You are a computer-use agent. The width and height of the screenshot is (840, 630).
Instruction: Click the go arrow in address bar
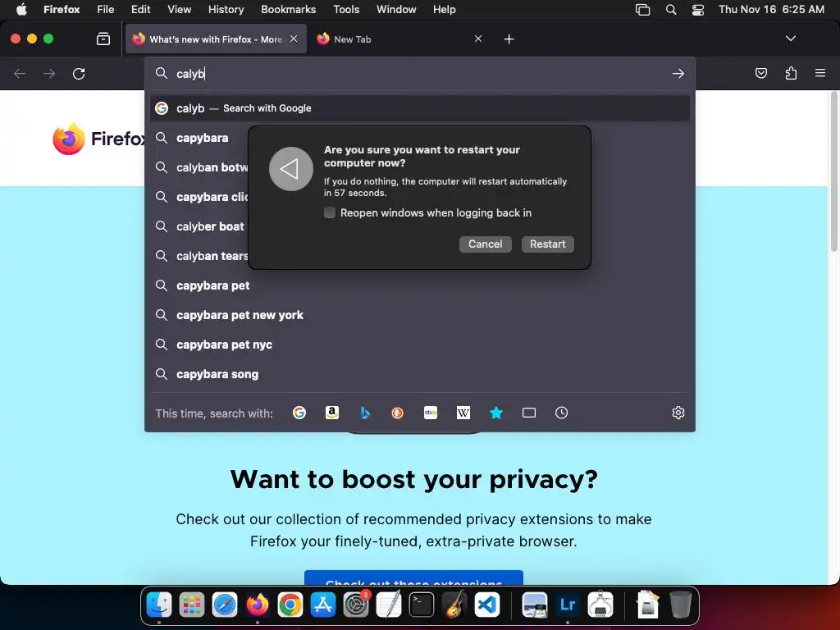tap(678, 73)
